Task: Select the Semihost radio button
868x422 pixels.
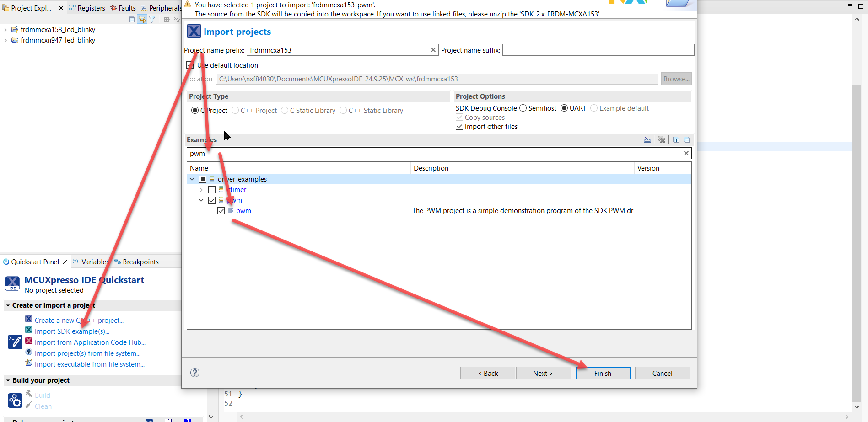Action: pos(523,108)
